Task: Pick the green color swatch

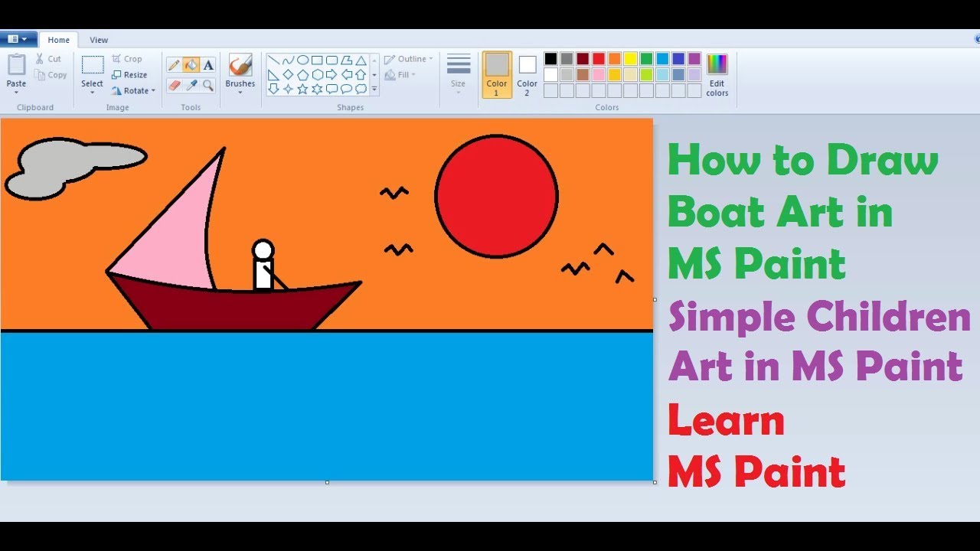Action: click(x=646, y=59)
